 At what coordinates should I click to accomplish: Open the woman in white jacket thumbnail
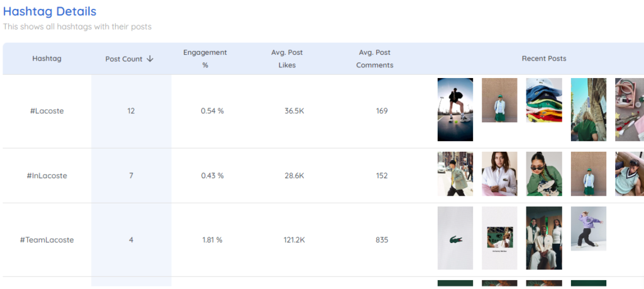[499, 174]
